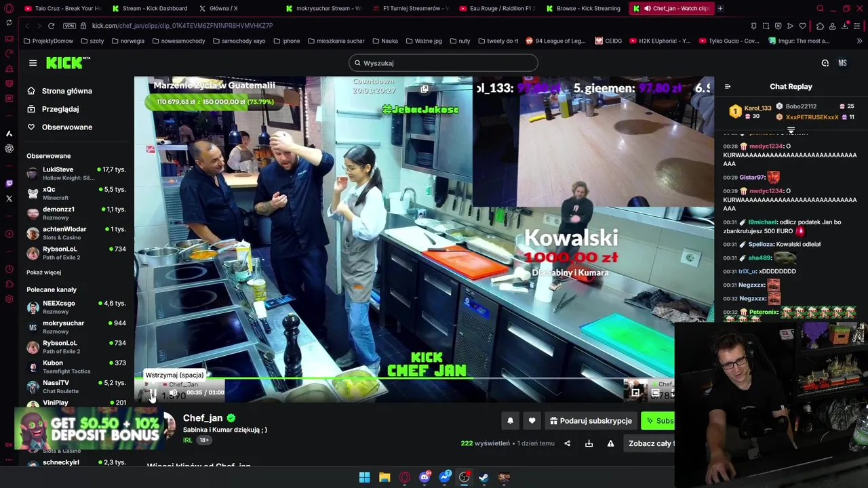Screen dimensions: 868x488
Task: Click the VPN badge in the address bar
Action: coord(69,26)
